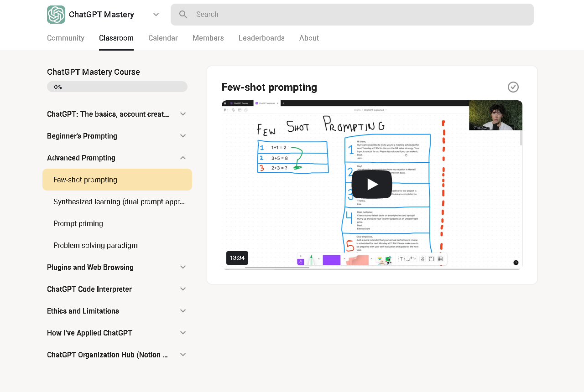Click the text tool icon in video toolbar
The image size is (584, 392).
[401, 259]
